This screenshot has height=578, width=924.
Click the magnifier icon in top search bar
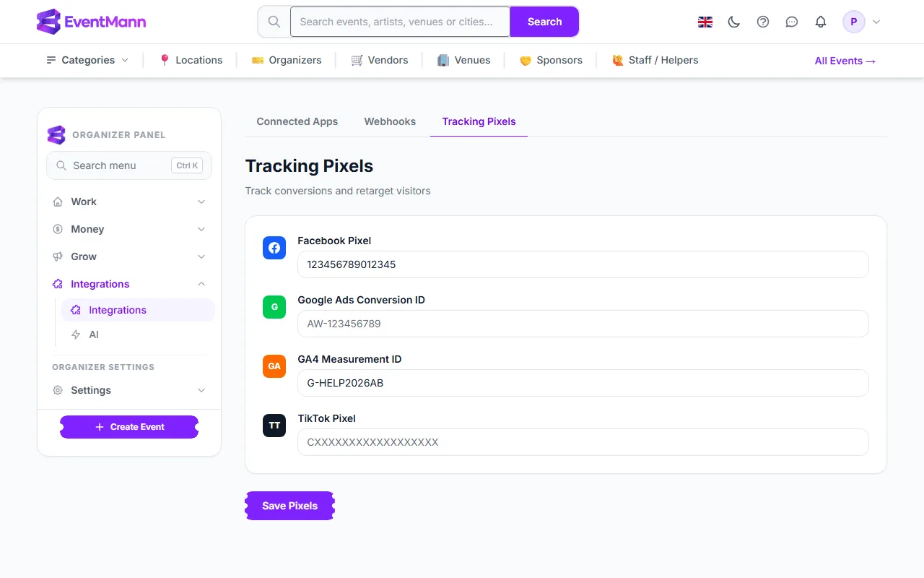274,22
